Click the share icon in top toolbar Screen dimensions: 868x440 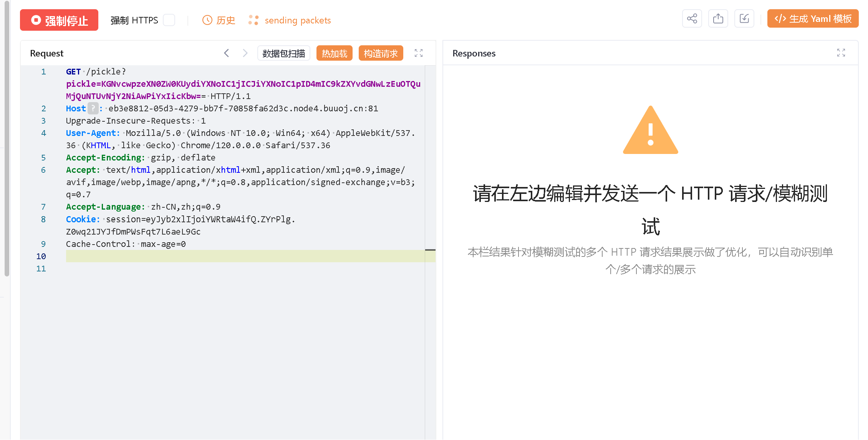click(692, 19)
